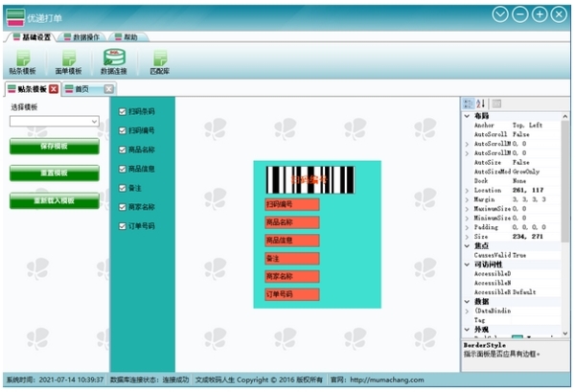Click the 重新载入模板 green button
Viewport: 575px width, 392px height.
pyautogui.click(x=55, y=200)
